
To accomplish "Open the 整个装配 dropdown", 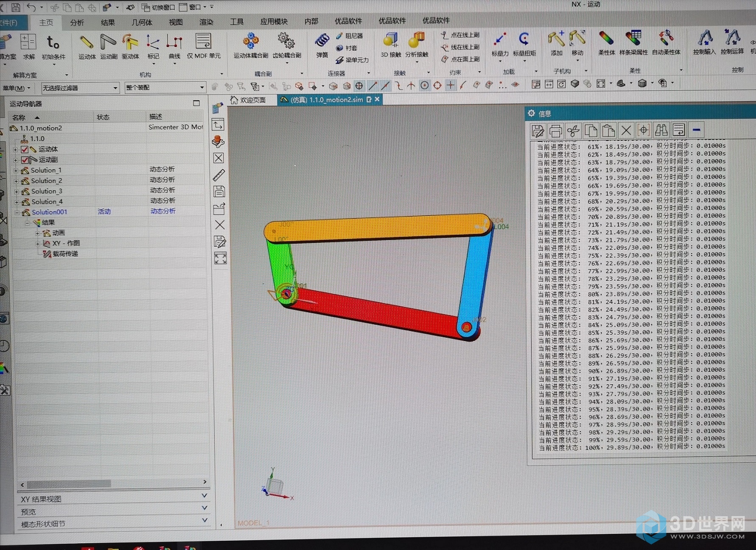I will point(165,87).
